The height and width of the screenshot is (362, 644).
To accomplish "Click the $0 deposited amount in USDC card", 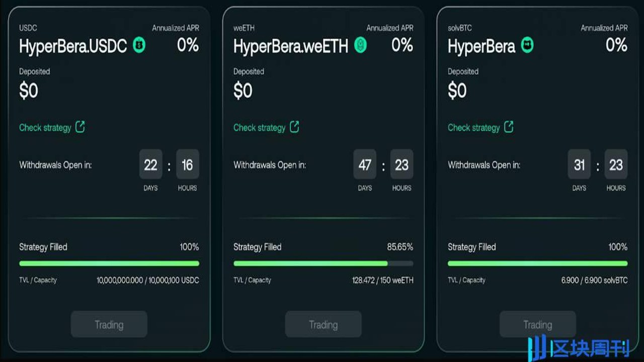I will 29,91.
